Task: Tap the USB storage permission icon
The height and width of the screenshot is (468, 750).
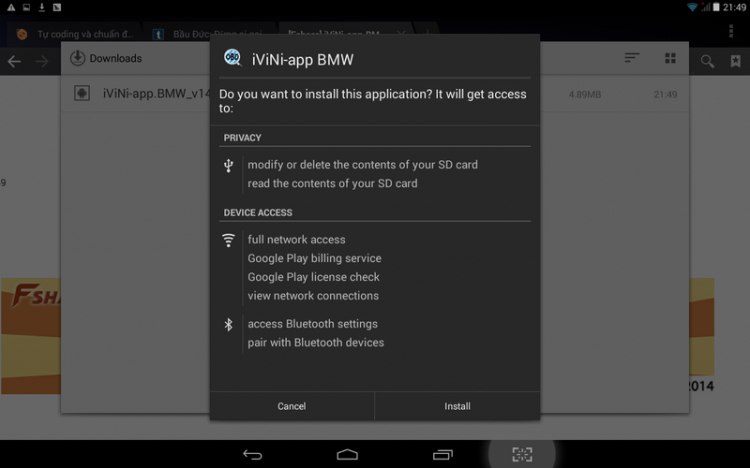Action: pyautogui.click(x=229, y=166)
